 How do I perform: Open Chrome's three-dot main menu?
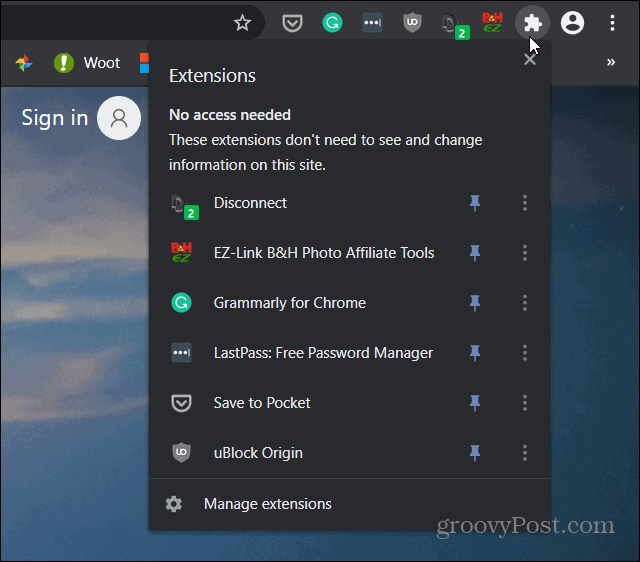pyautogui.click(x=612, y=22)
